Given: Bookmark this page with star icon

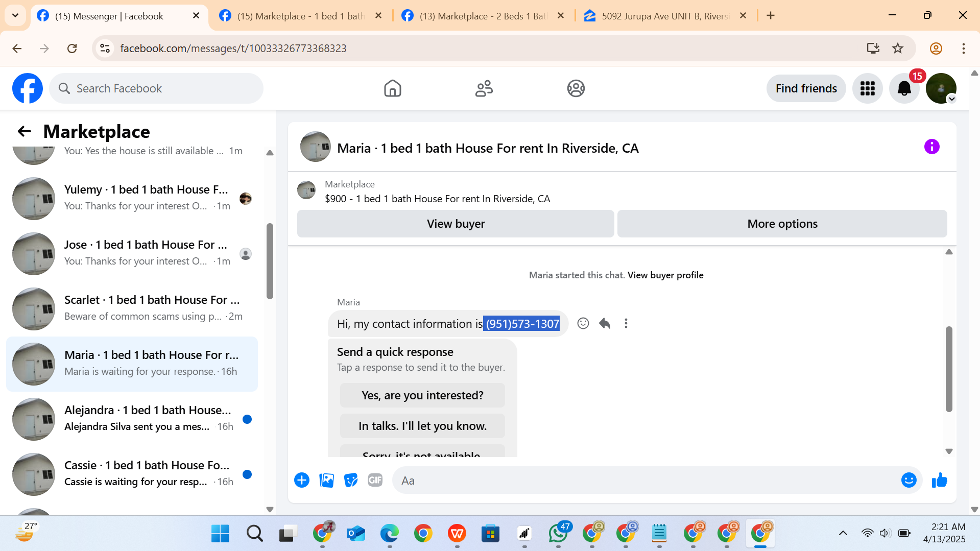Looking at the screenshot, I should tap(898, 48).
